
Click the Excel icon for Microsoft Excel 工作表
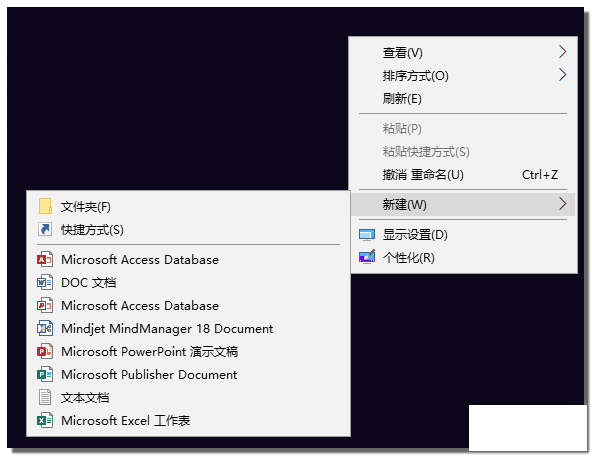pos(45,421)
